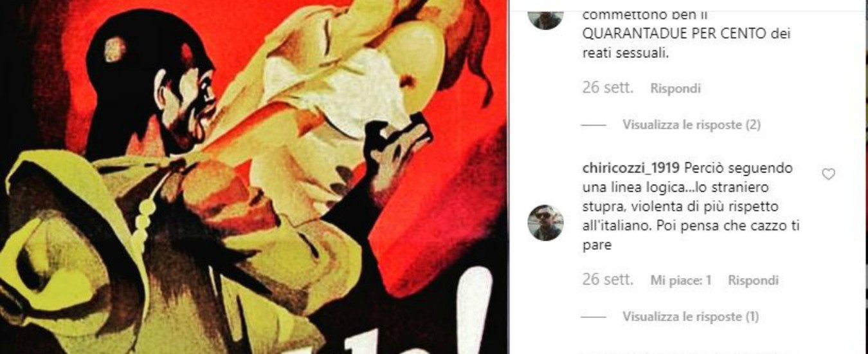Viewport: 868px width, 354px height.
Task: Open the chiricozzi_1919 username link
Action: coord(622,169)
